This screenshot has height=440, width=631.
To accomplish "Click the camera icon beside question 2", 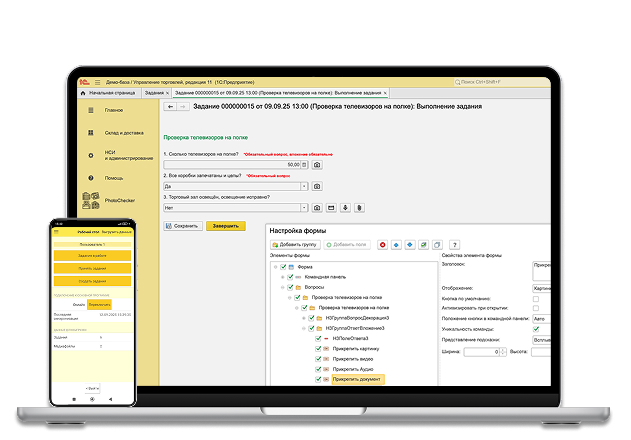I will pos(317,186).
